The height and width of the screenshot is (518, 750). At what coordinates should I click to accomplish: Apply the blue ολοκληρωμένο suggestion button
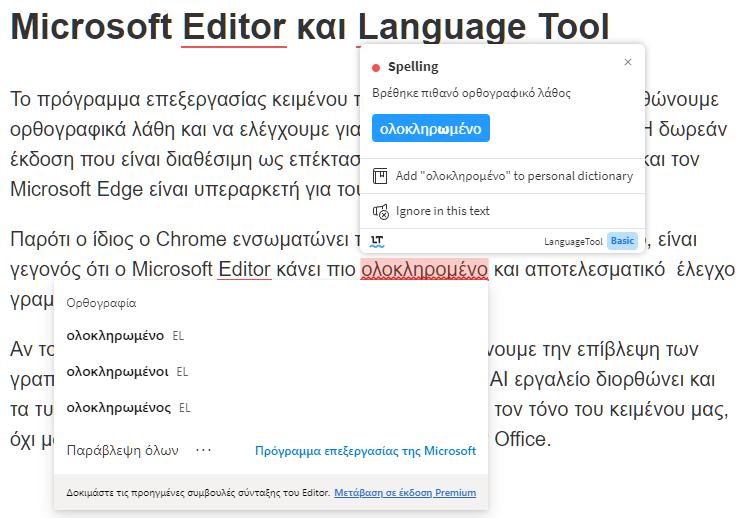pos(430,128)
